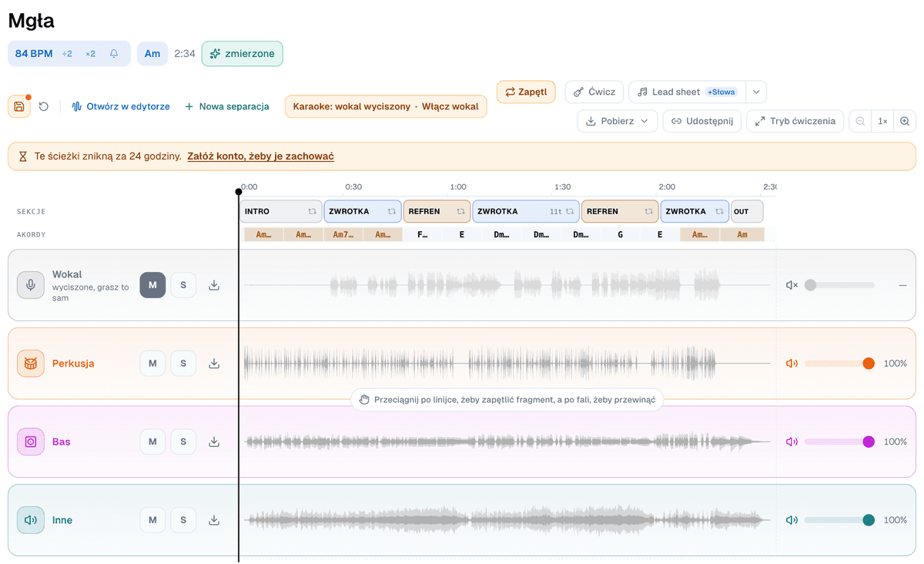Expand the Lead sheet options chevron
The height and width of the screenshot is (564, 924).
tap(756, 92)
